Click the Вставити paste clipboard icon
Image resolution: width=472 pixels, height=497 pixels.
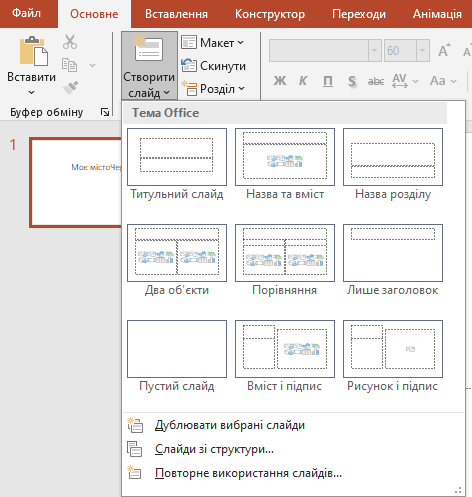pyautogui.click(x=33, y=51)
